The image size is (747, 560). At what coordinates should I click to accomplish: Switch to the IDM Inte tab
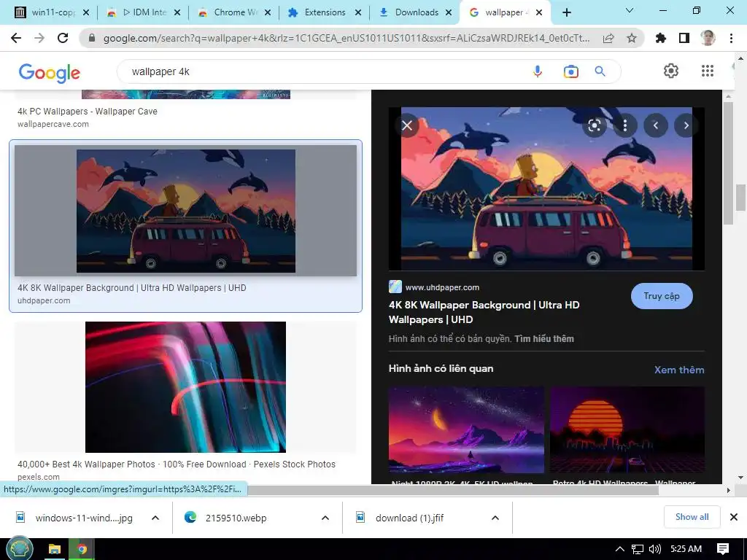click(x=143, y=12)
